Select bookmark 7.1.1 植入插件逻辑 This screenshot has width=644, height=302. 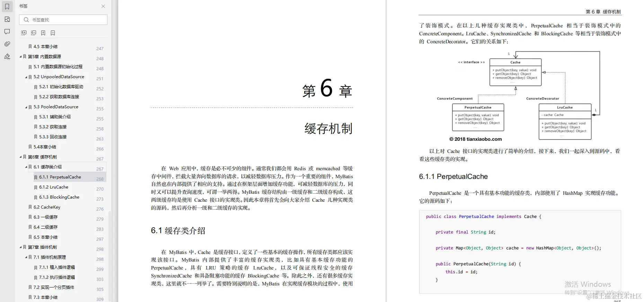[57, 267]
